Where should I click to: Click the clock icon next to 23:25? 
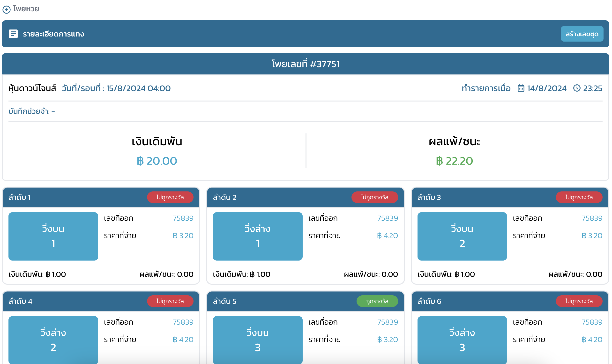(577, 88)
